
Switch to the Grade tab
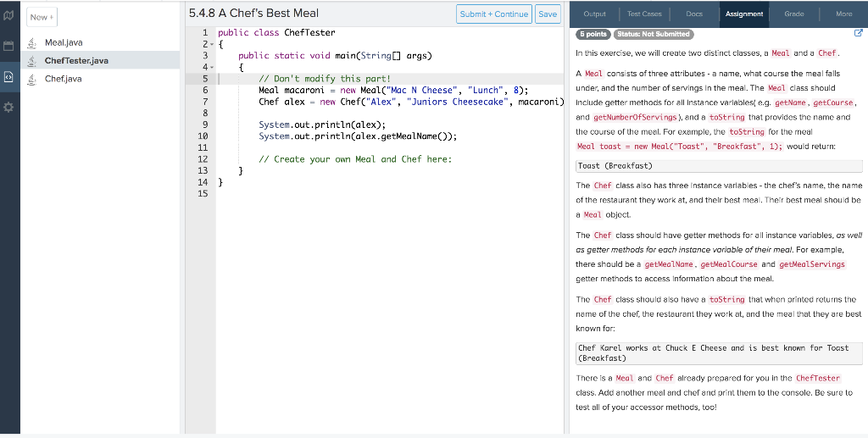click(793, 14)
